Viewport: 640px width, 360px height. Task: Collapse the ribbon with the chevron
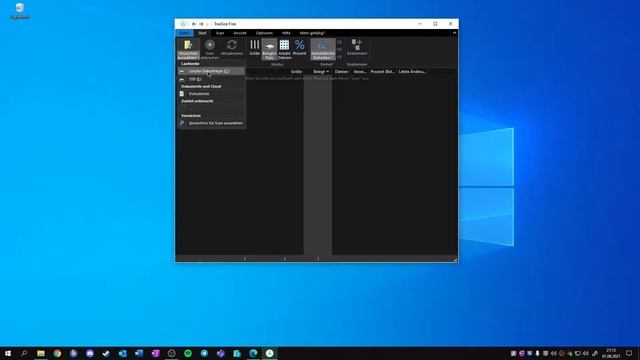tap(454, 33)
